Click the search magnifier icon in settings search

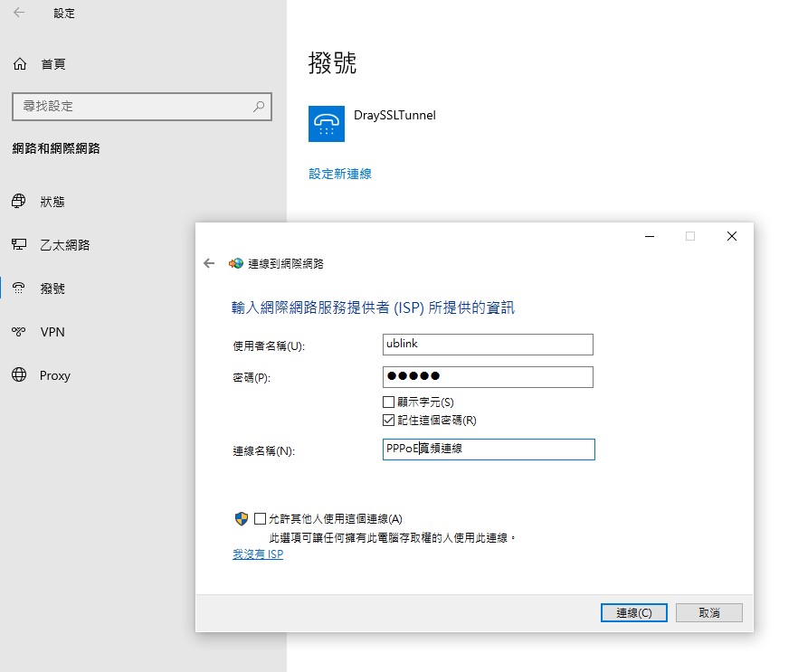click(259, 107)
